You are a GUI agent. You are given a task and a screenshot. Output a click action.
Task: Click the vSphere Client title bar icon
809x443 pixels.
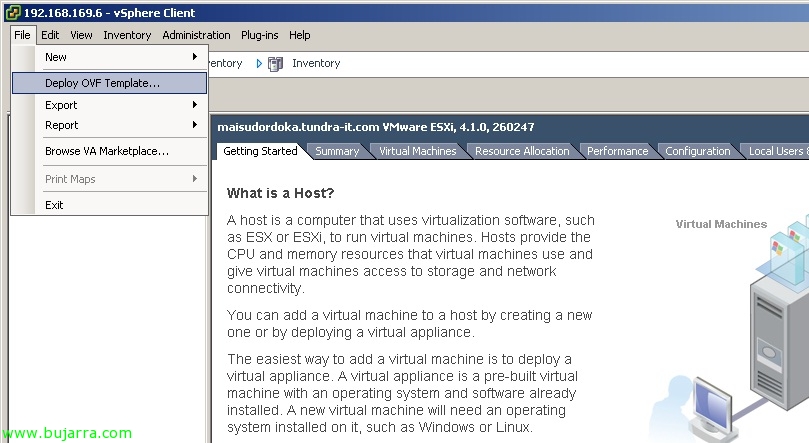(12, 12)
